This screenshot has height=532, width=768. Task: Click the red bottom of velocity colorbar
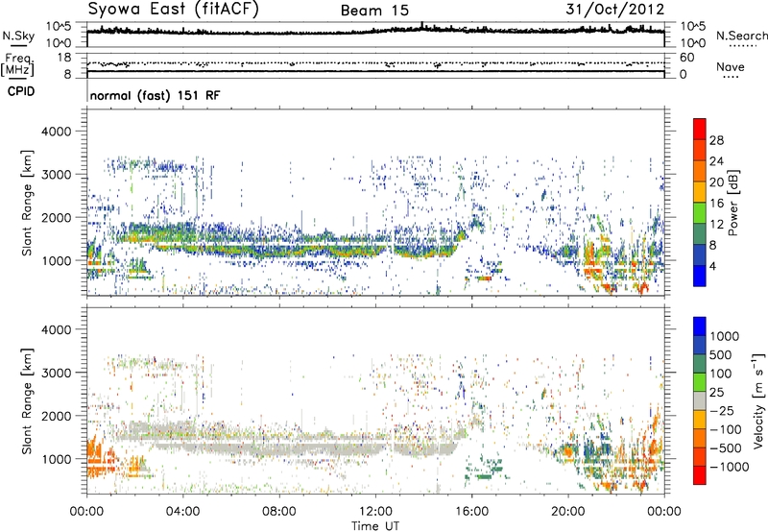pyautogui.click(x=700, y=475)
